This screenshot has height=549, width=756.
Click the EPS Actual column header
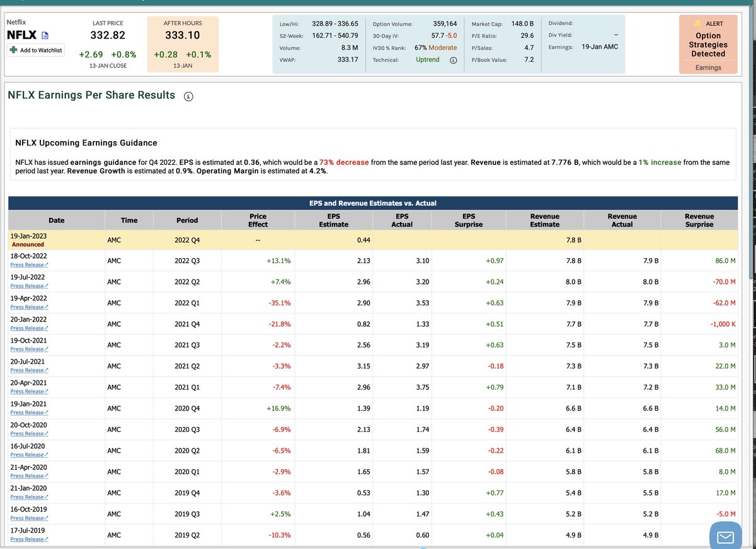point(402,220)
